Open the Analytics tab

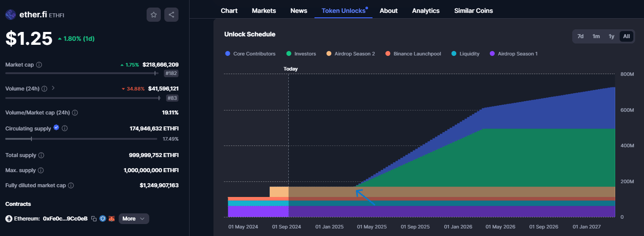click(x=426, y=11)
